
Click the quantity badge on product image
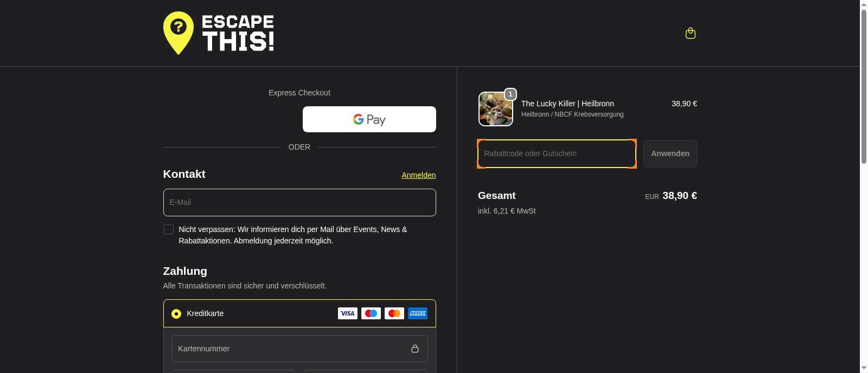pos(510,94)
